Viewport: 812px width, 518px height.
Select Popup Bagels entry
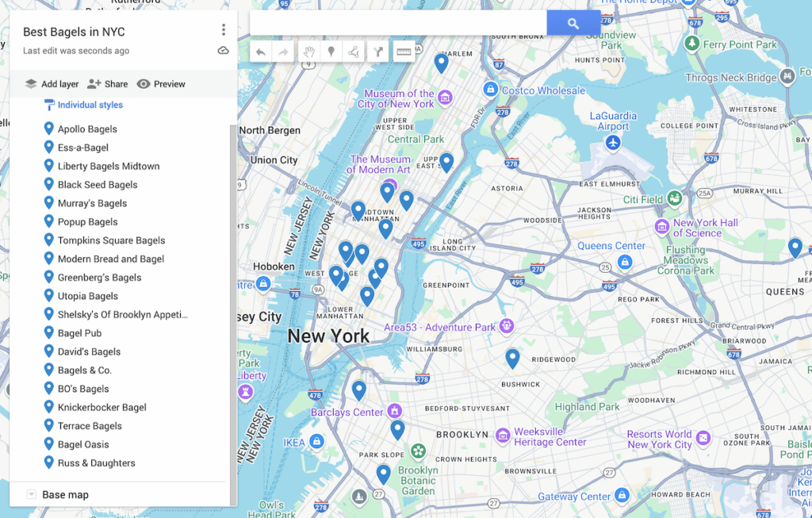click(x=87, y=221)
